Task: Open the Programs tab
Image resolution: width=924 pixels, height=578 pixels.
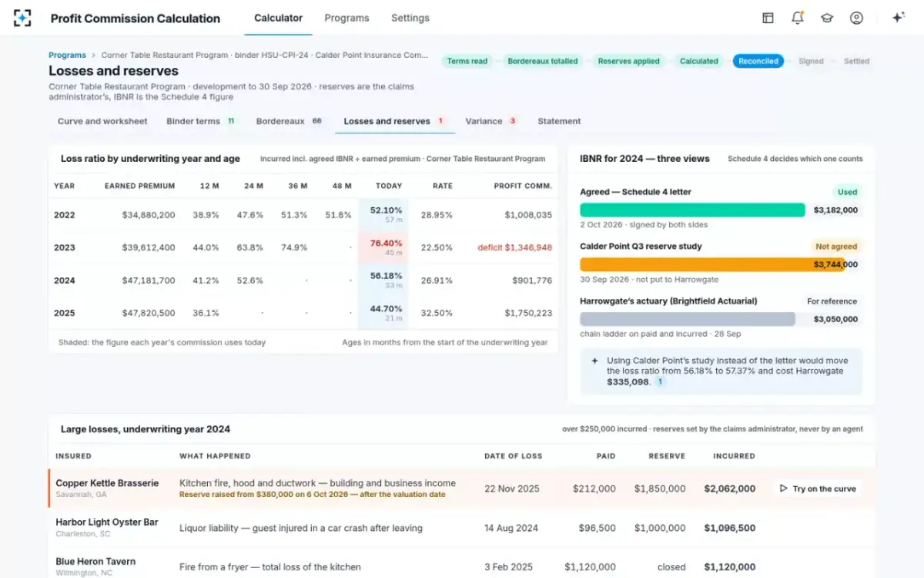Action: (x=346, y=18)
